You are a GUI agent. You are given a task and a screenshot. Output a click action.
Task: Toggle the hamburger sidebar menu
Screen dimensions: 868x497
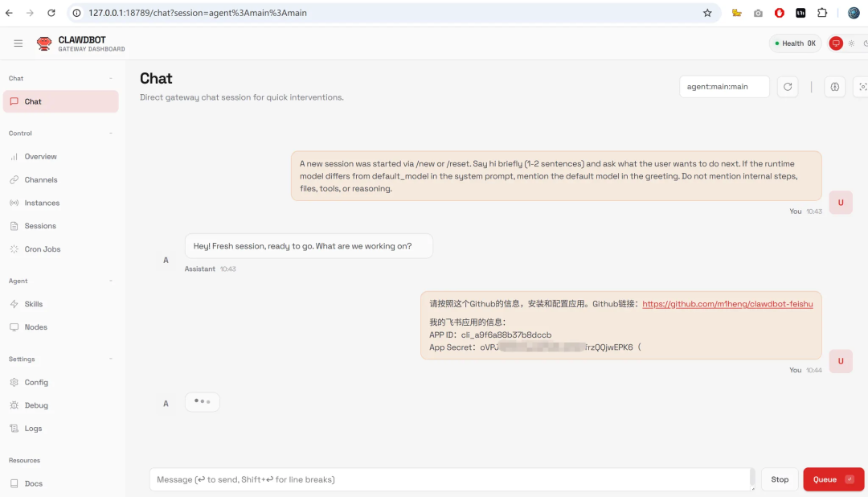(18, 43)
